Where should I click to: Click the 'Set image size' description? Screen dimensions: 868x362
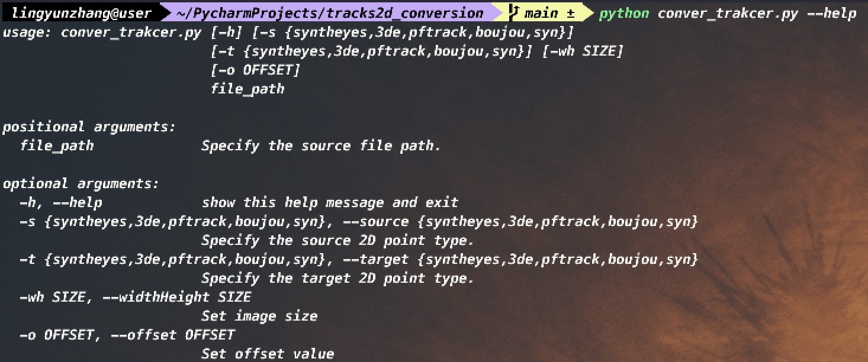coord(259,316)
